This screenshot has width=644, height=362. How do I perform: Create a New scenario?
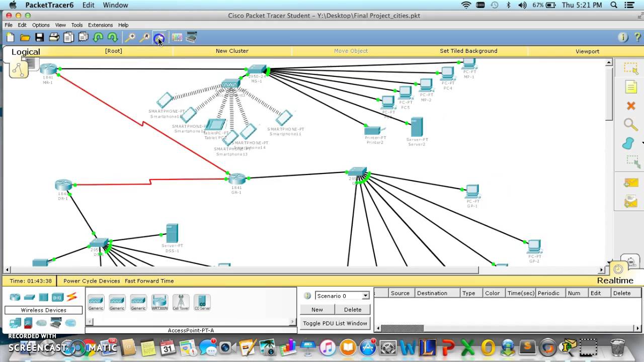coord(317,310)
